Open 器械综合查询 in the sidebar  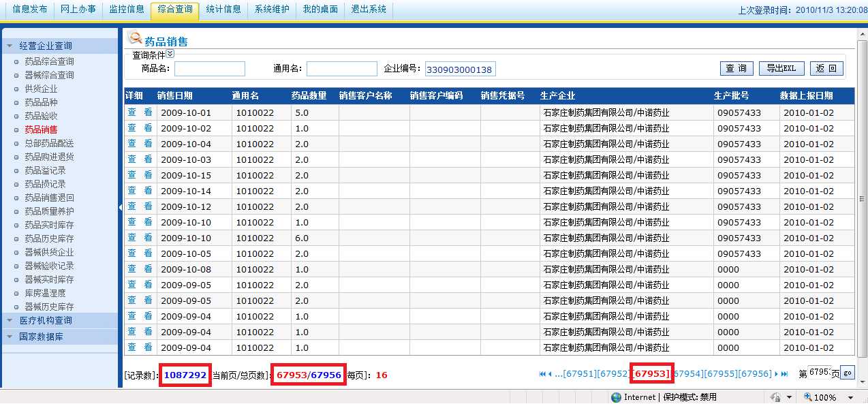coord(49,75)
